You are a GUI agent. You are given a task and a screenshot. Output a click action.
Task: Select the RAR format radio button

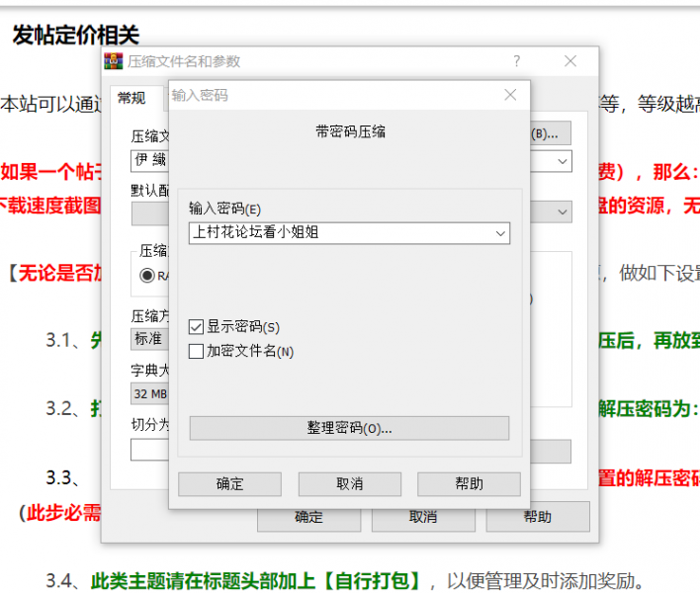[x=147, y=276]
